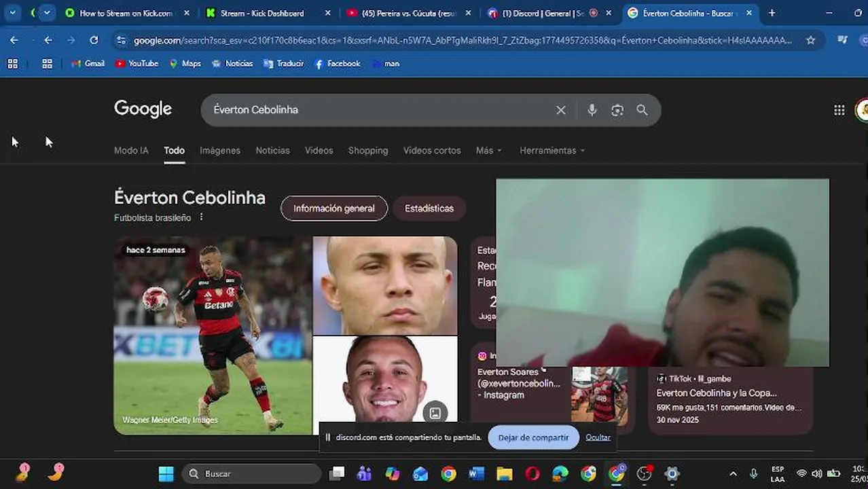Open Microsoft Word from taskbar
868x489 pixels.
click(x=476, y=473)
